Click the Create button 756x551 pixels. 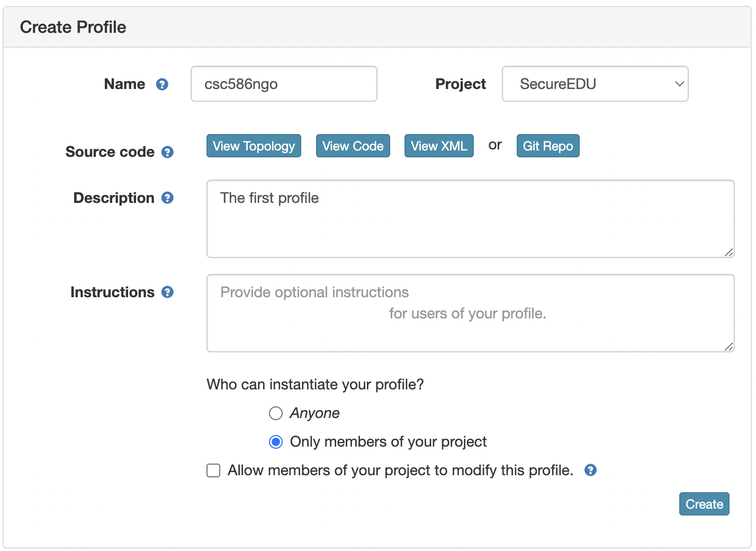click(x=704, y=504)
